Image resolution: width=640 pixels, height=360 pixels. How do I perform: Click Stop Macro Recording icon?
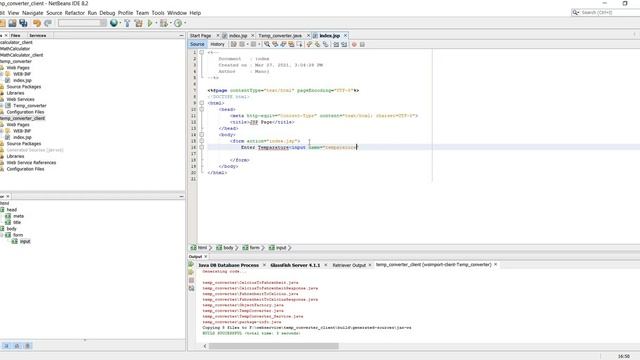(x=362, y=44)
